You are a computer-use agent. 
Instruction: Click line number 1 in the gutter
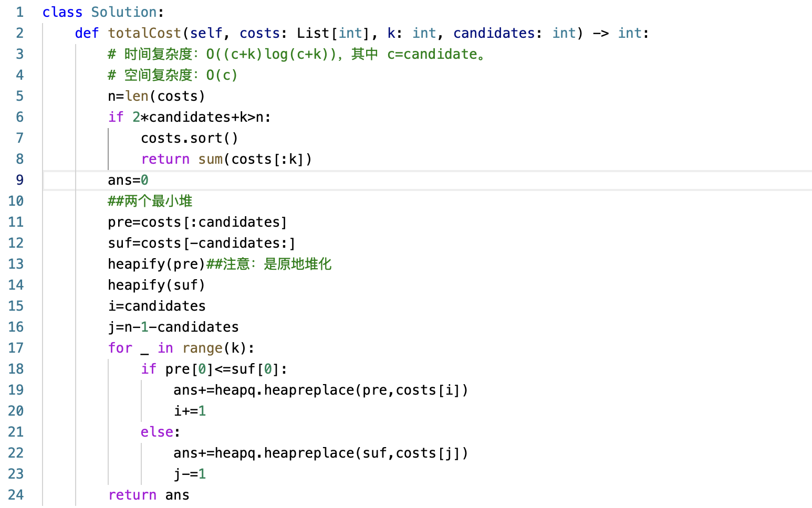[19, 12]
